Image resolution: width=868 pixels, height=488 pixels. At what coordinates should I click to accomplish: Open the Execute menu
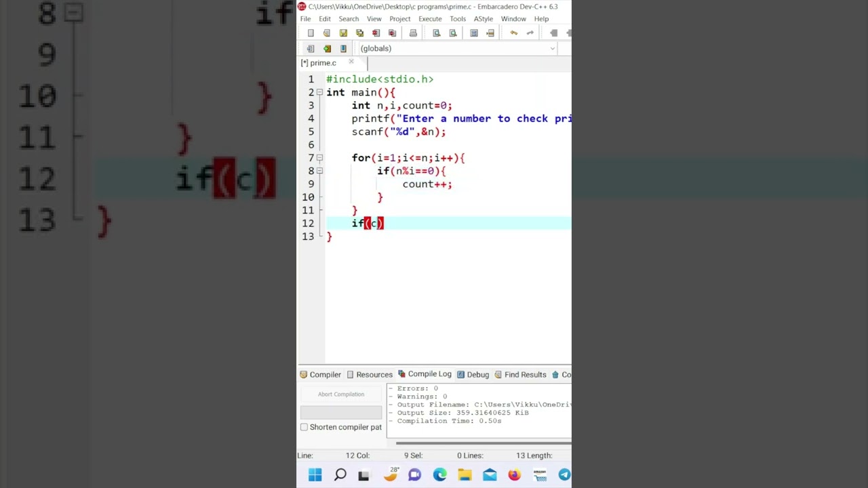pos(430,19)
